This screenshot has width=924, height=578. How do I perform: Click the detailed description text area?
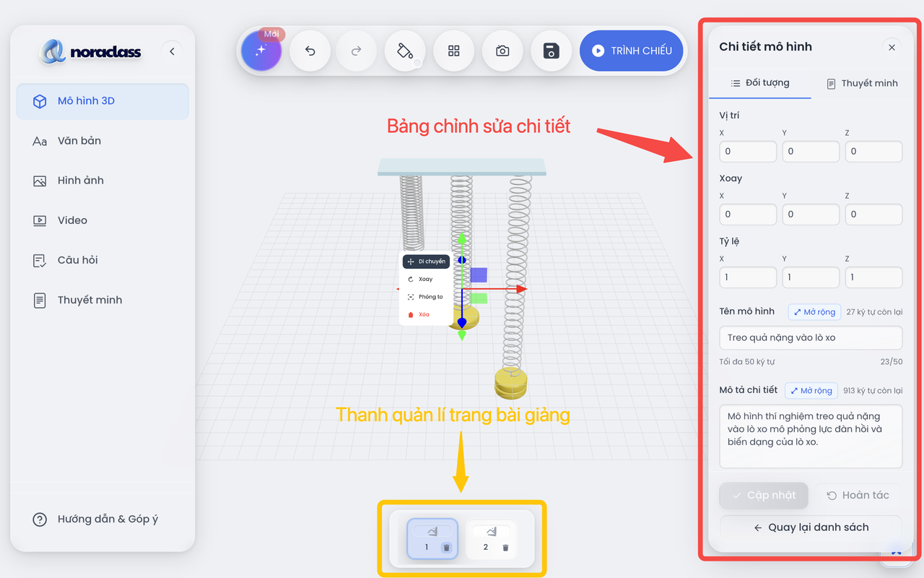(x=811, y=436)
